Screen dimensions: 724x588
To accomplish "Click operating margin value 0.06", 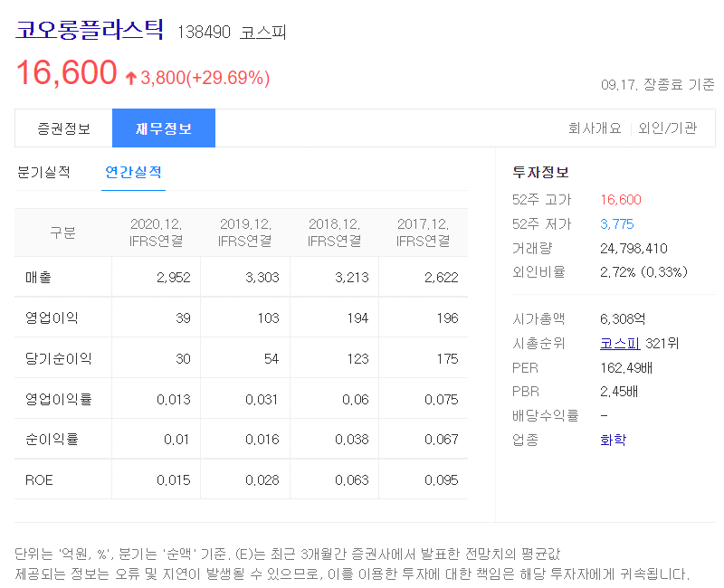I will (x=355, y=399).
